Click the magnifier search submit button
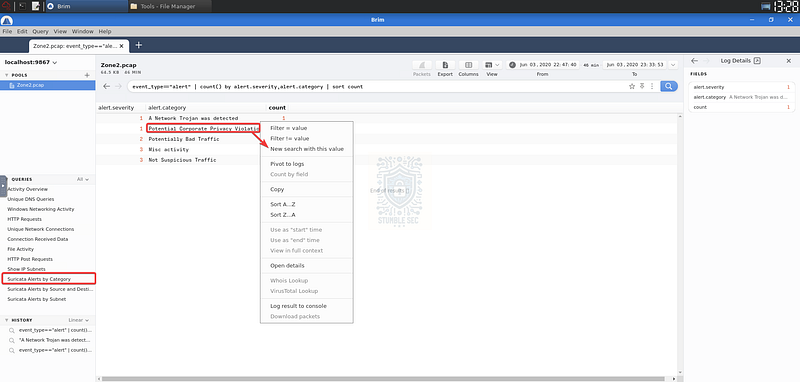 point(668,86)
